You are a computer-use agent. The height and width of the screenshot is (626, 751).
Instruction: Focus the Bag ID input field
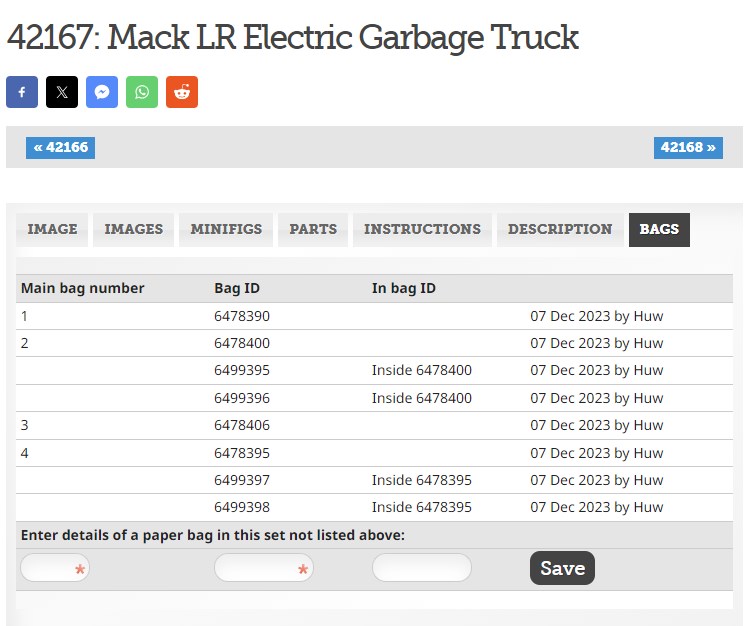263,568
